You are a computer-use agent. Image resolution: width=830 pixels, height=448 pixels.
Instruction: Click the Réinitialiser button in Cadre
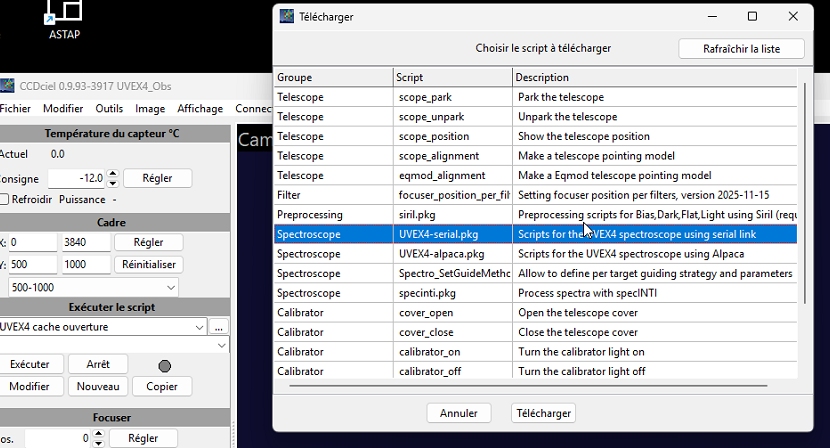pos(148,265)
